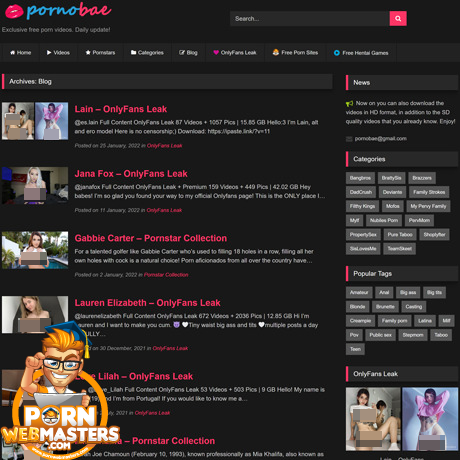Screen dimensions: 460x460
Task: Open the Jana Fox – OnlyFans Leak post title
Action: coord(131,174)
